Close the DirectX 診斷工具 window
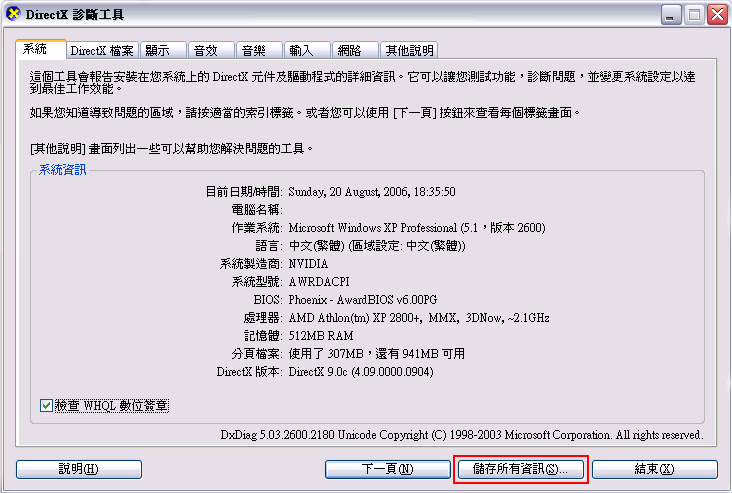 click(x=717, y=15)
